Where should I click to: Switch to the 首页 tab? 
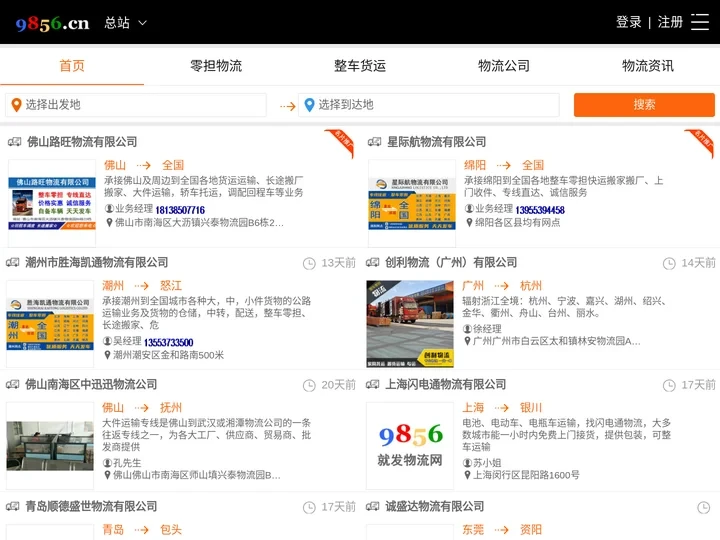[72, 66]
